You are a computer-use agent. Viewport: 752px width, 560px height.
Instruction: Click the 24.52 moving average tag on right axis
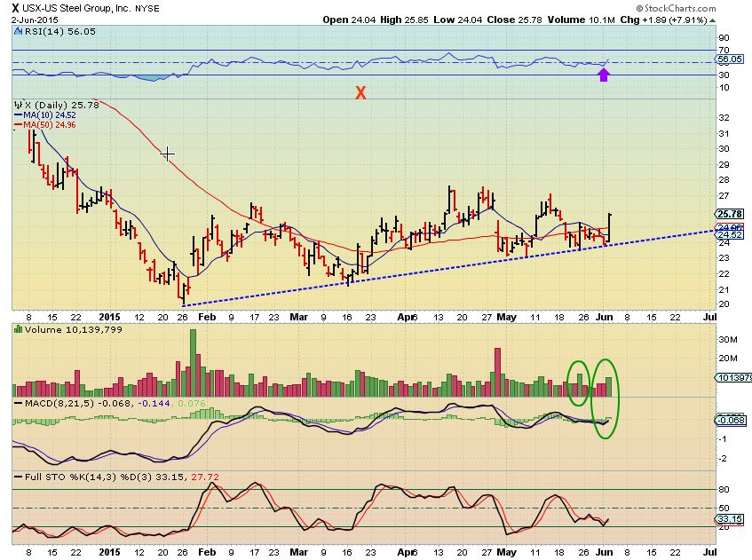coord(730,235)
